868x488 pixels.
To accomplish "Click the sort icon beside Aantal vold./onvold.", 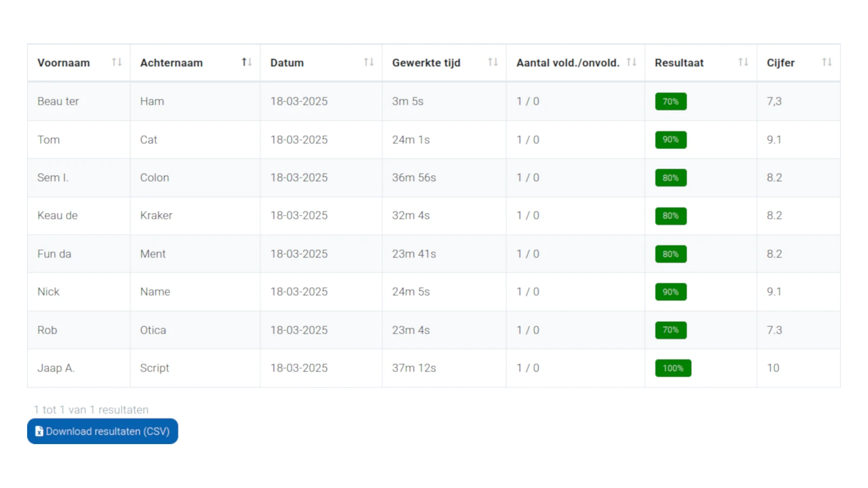I will point(631,62).
